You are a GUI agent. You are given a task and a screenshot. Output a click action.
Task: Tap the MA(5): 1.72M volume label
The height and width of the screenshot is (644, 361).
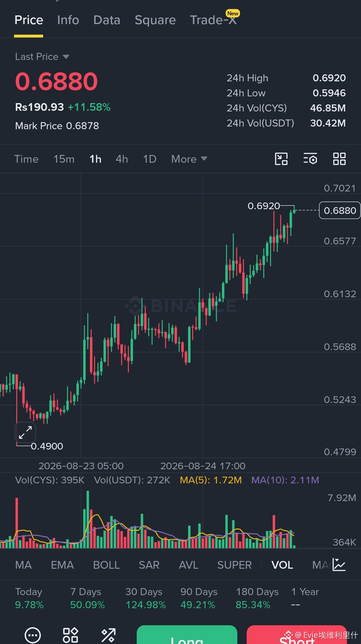211,480
